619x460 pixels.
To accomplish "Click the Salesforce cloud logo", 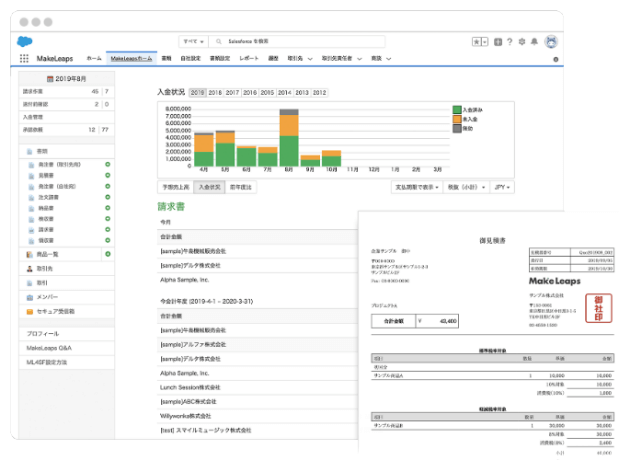I will click(24, 41).
